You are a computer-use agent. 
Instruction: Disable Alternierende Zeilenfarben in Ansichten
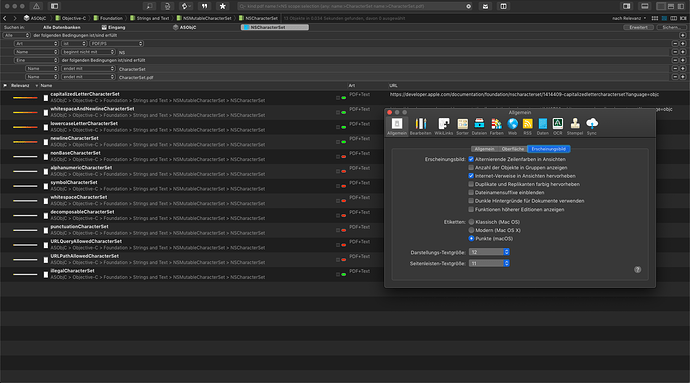471,159
